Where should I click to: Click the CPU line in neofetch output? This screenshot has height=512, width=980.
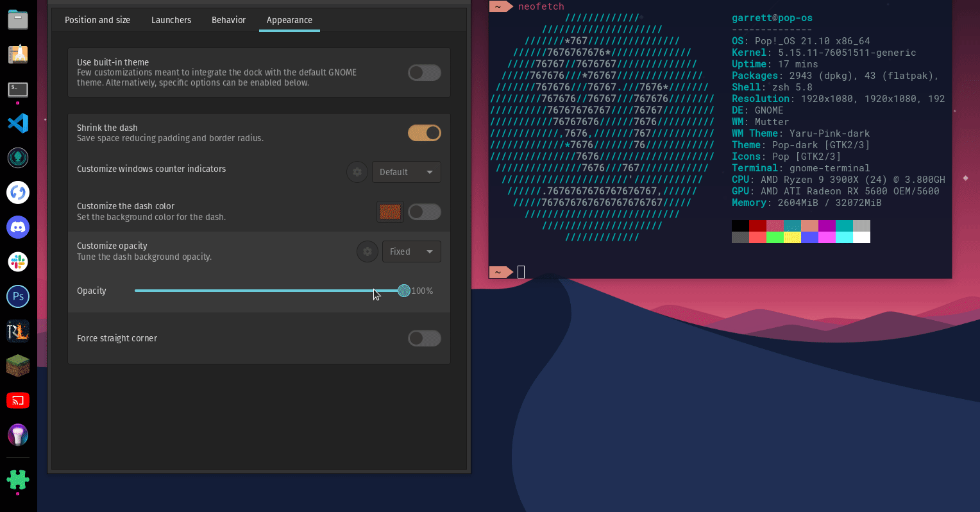838,180
